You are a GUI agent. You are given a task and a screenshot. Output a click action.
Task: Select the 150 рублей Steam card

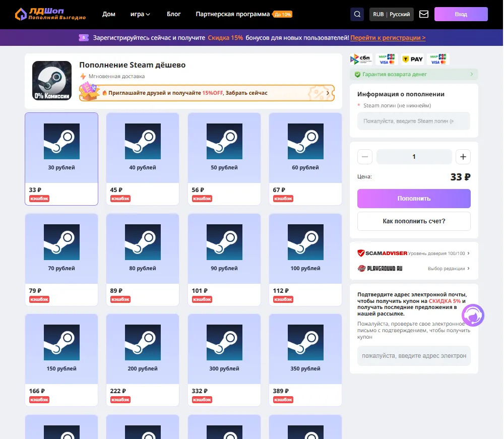click(x=61, y=360)
